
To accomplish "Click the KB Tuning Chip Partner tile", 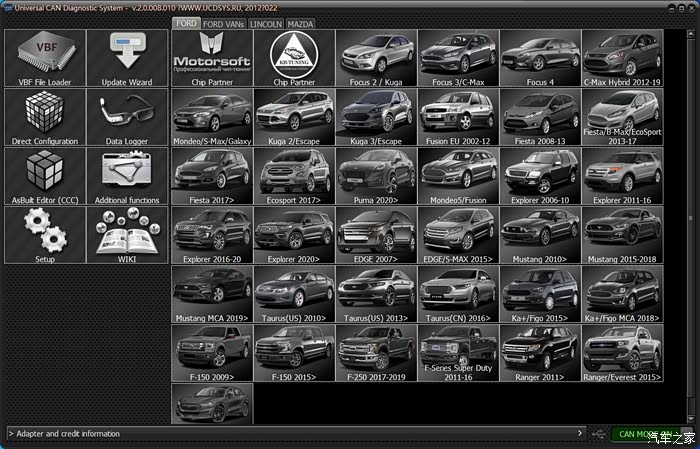I will click(x=294, y=58).
